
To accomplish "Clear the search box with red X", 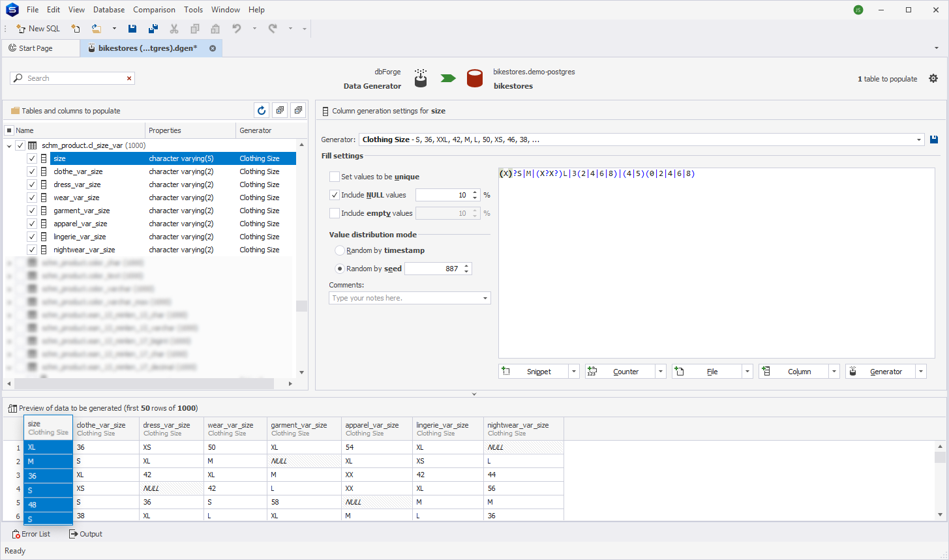I will [129, 78].
